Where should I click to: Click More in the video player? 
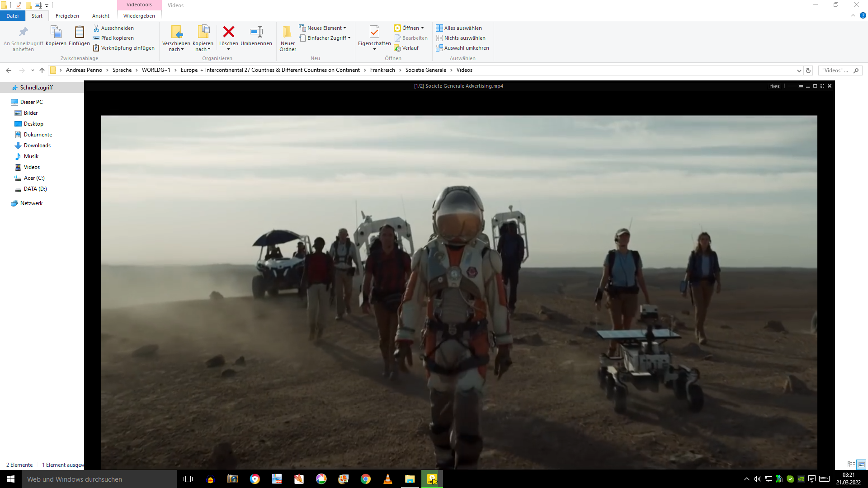tap(774, 86)
